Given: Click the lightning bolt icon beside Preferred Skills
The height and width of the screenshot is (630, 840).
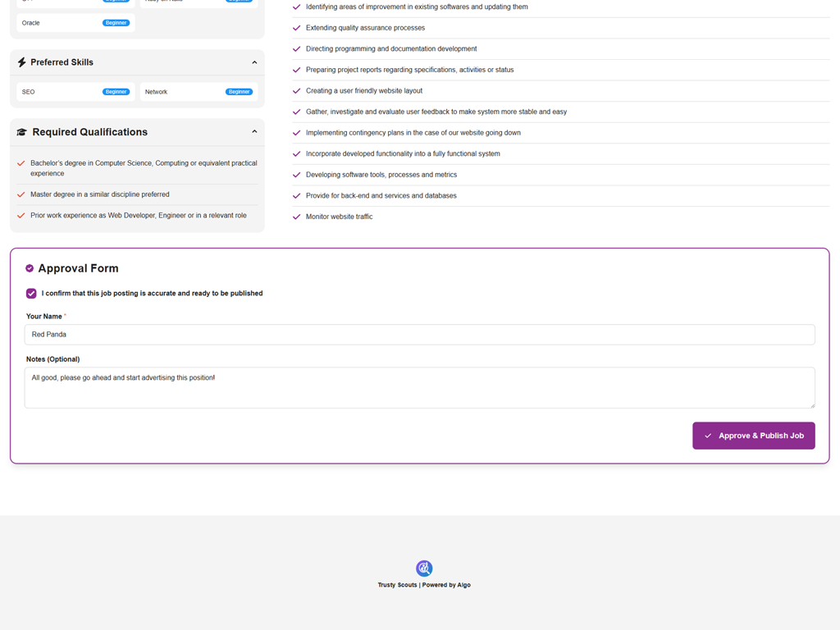Looking at the screenshot, I should tap(22, 62).
